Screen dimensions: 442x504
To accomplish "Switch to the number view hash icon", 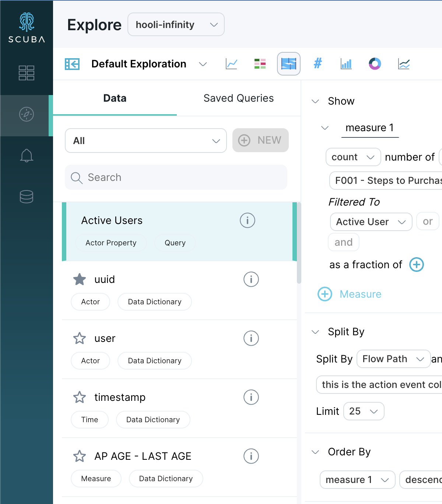I will 318,63.
